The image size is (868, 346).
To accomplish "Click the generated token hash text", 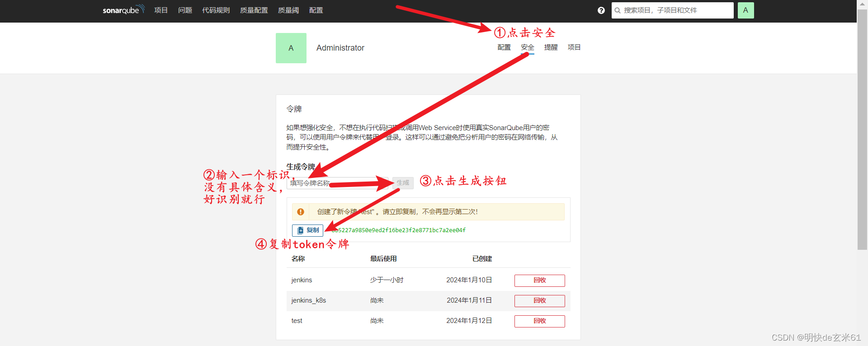I will [398, 230].
